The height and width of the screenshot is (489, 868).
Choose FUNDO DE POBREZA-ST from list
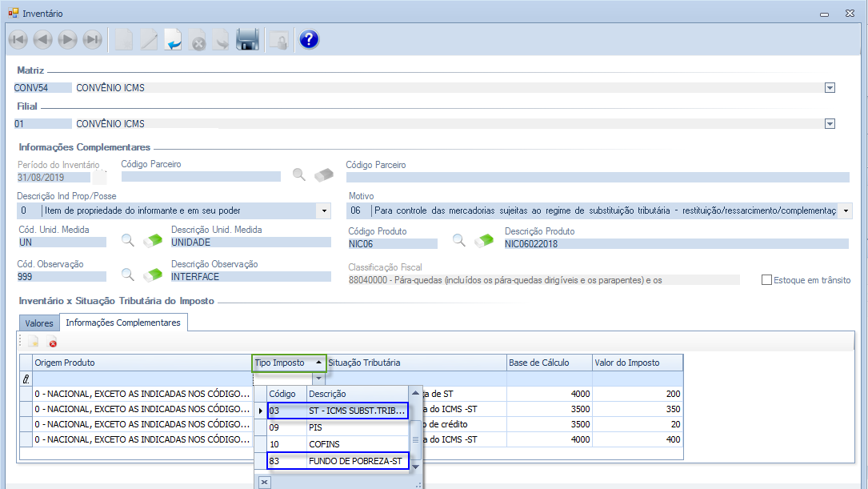[x=356, y=461]
